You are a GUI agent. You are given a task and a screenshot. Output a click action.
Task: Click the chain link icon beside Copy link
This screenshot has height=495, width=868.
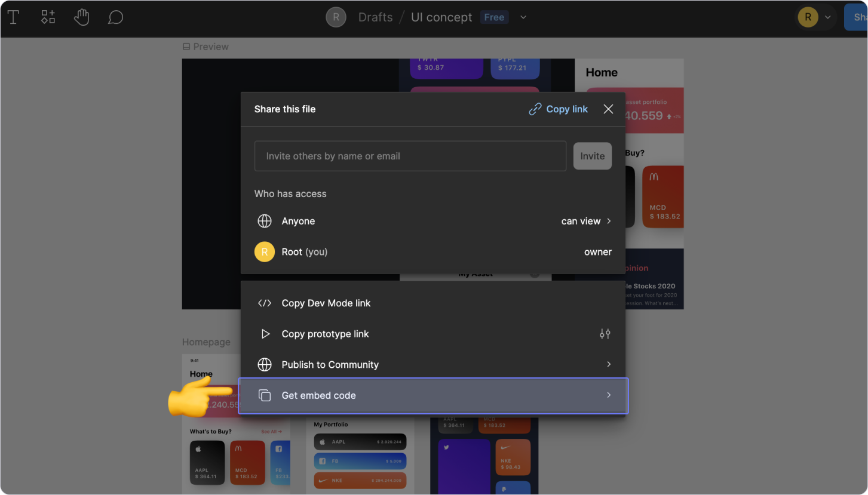535,109
